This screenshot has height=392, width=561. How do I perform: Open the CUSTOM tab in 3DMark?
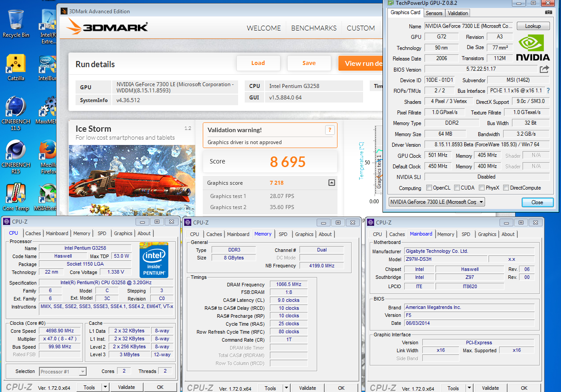[360, 28]
